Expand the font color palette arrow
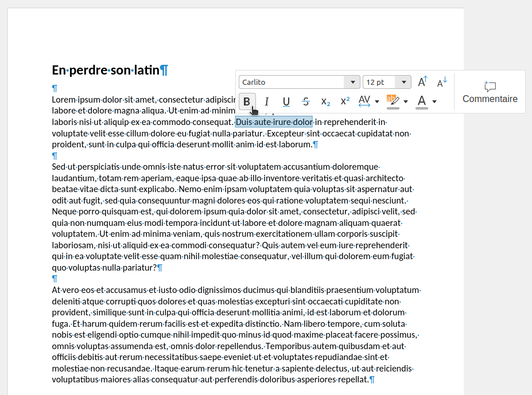This screenshot has width=532, height=395. [x=434, y=101]
